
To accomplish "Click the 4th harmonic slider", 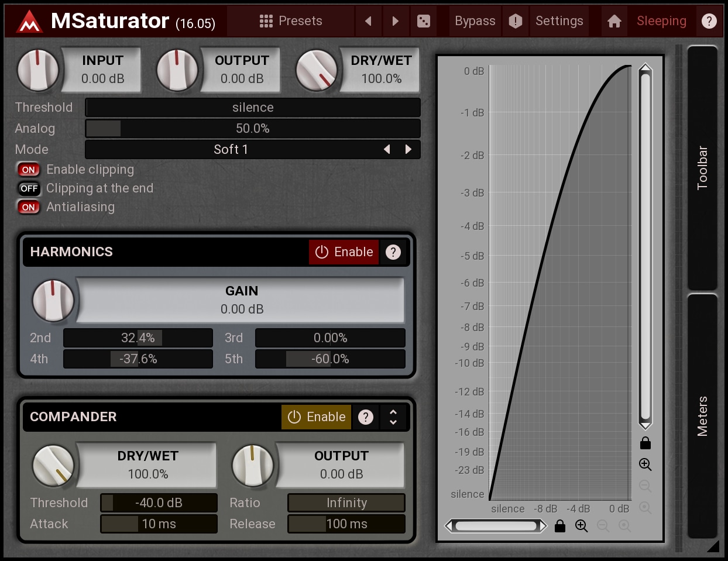I will point(138,359).
